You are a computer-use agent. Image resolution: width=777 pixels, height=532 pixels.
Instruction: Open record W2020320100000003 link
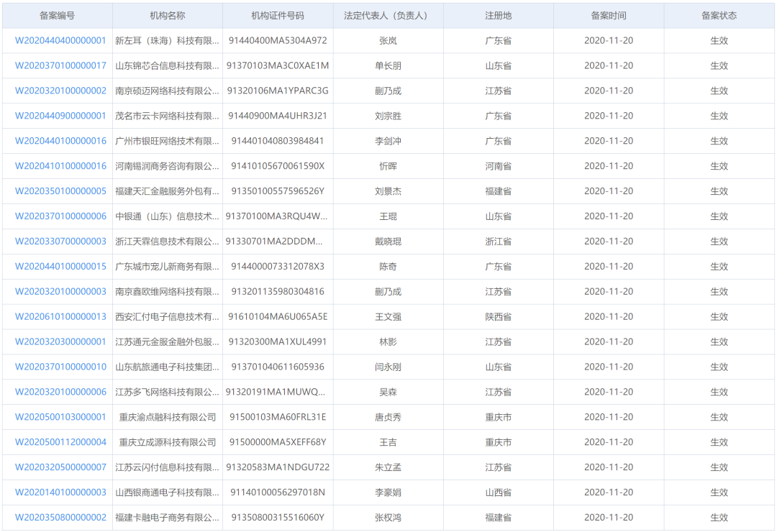tap(60, 292)
